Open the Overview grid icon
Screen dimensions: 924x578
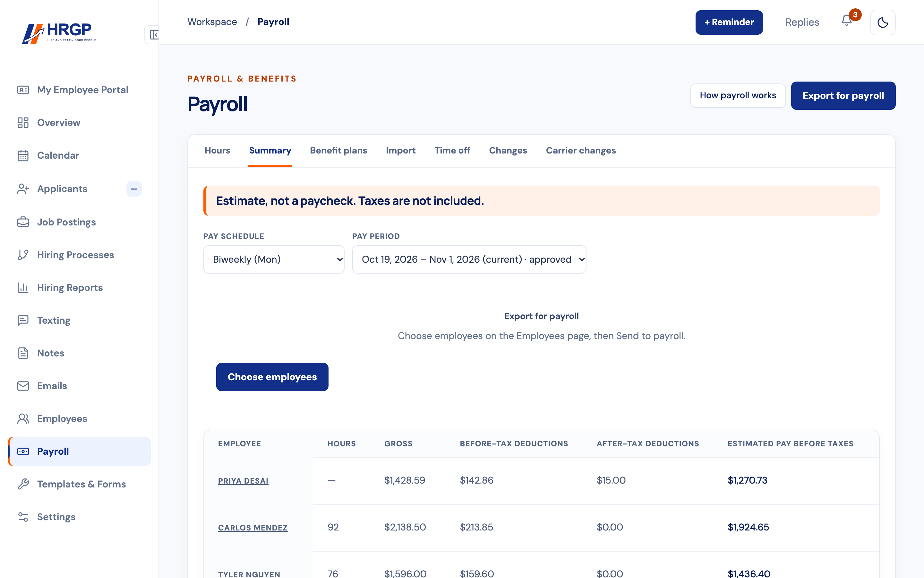coord(23,123)
